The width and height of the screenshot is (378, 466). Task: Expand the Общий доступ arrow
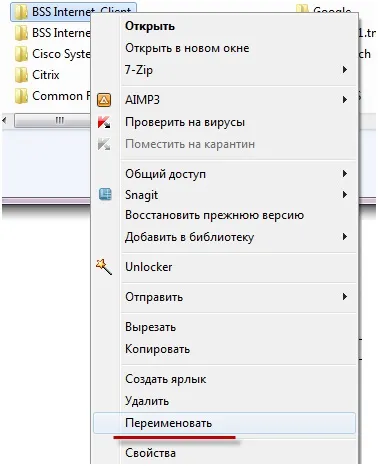(x=345, y=174)
